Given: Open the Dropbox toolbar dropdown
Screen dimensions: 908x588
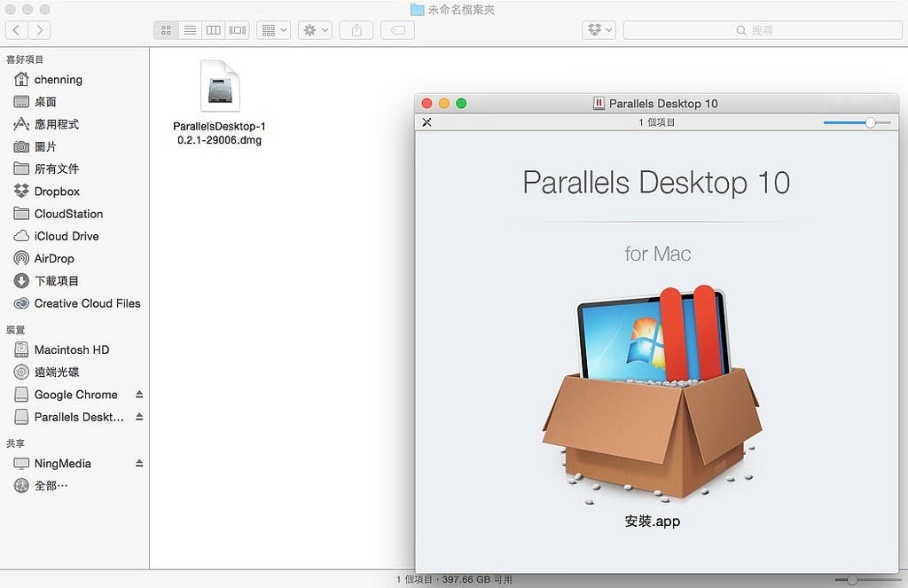Looking at the screenshot, I should tap(599, 30).
